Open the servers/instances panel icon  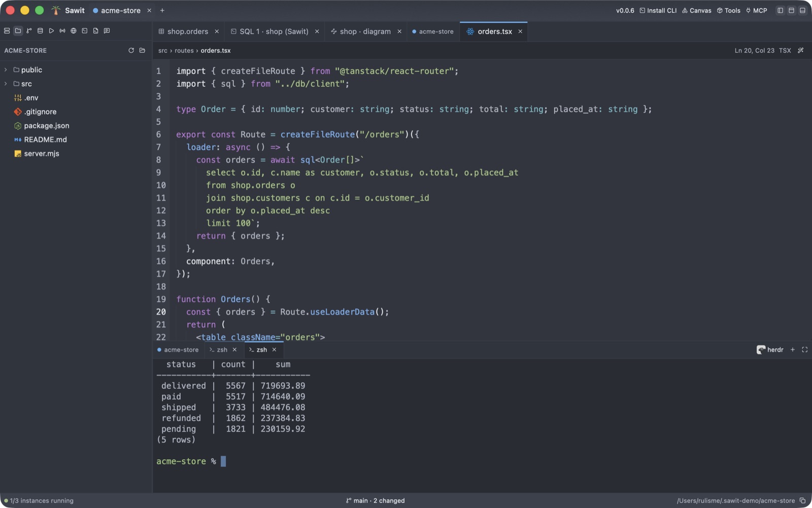tap(7, 31)
